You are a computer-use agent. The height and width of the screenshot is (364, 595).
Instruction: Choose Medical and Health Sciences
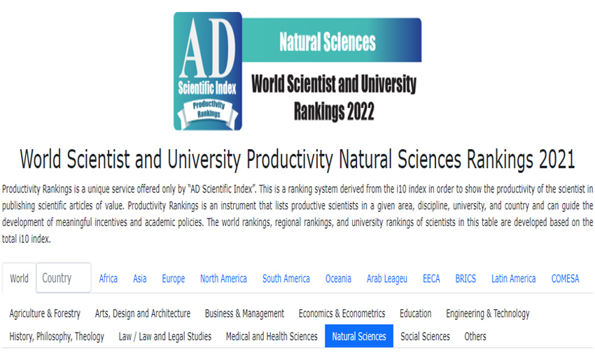point(272,337)
